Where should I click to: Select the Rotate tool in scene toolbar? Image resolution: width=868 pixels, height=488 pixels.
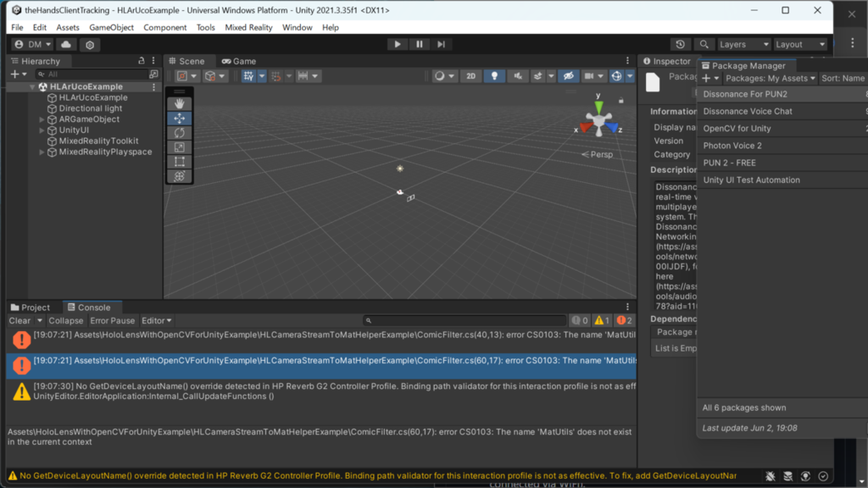click(180, 133)
